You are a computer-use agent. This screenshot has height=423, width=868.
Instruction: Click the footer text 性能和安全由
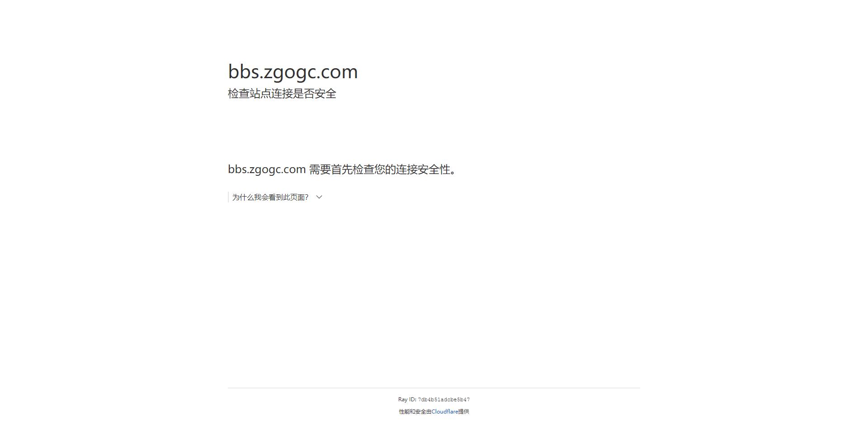tap(415, 412)
